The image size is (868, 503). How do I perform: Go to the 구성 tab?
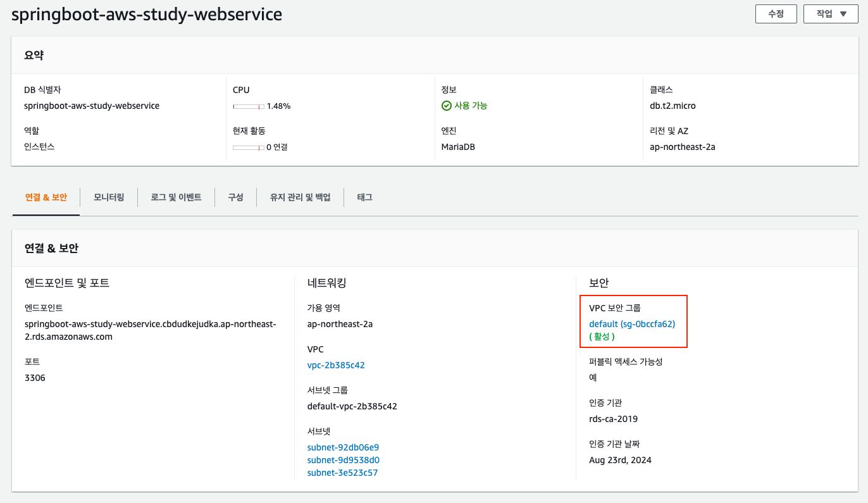235,197
